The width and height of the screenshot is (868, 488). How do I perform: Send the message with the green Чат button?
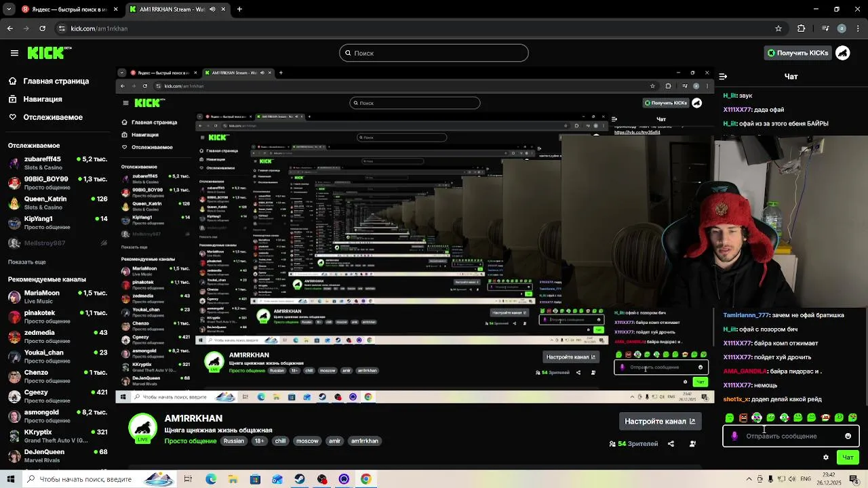[848, 457]
